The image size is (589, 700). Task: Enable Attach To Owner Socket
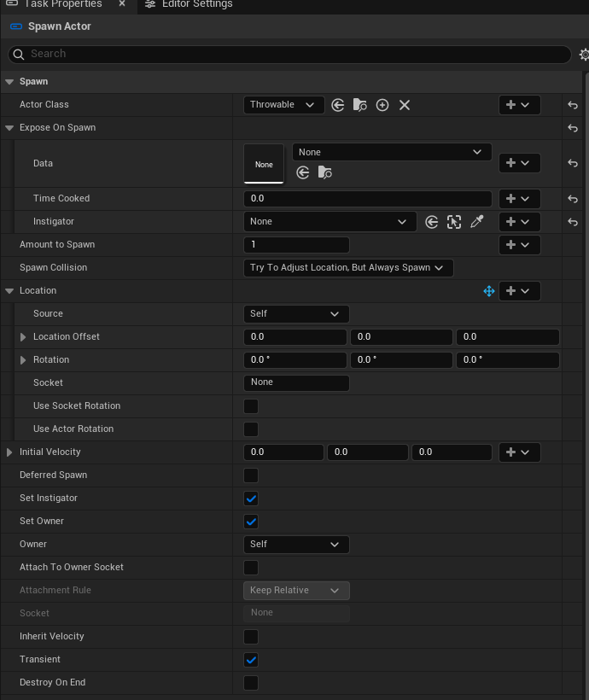[251, 568]
